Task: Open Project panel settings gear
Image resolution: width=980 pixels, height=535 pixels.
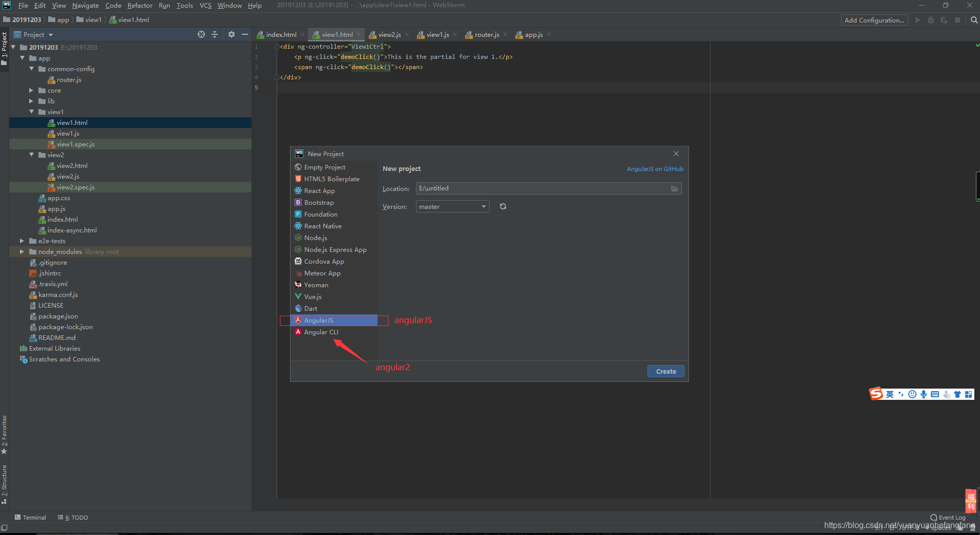Action: [232, 34]
